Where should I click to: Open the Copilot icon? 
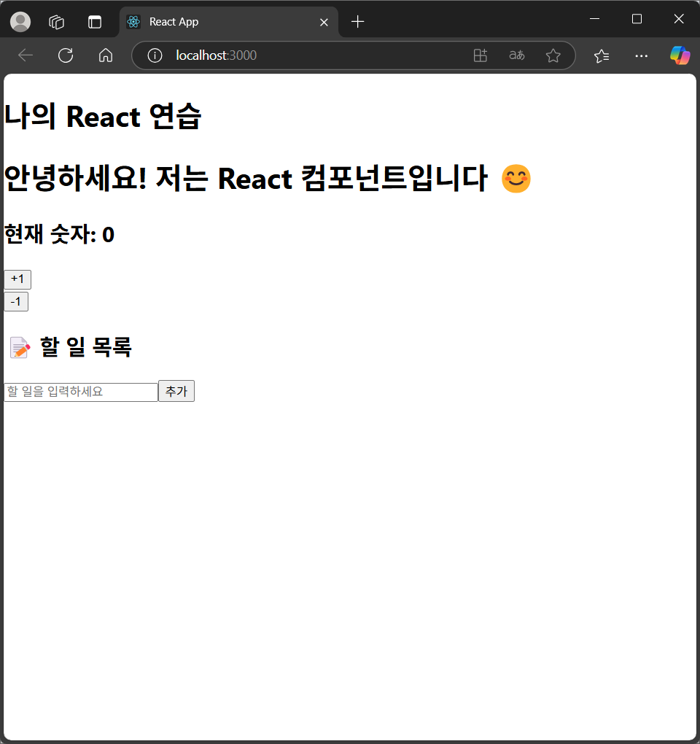coord(680,55)
